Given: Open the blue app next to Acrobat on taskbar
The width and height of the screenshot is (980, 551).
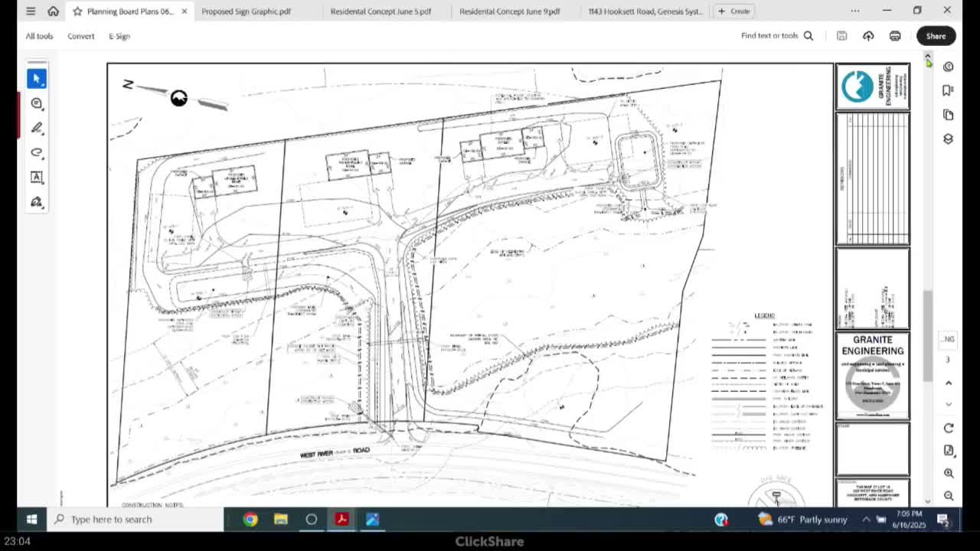Looking at the screenshot, I should (372, 520).
